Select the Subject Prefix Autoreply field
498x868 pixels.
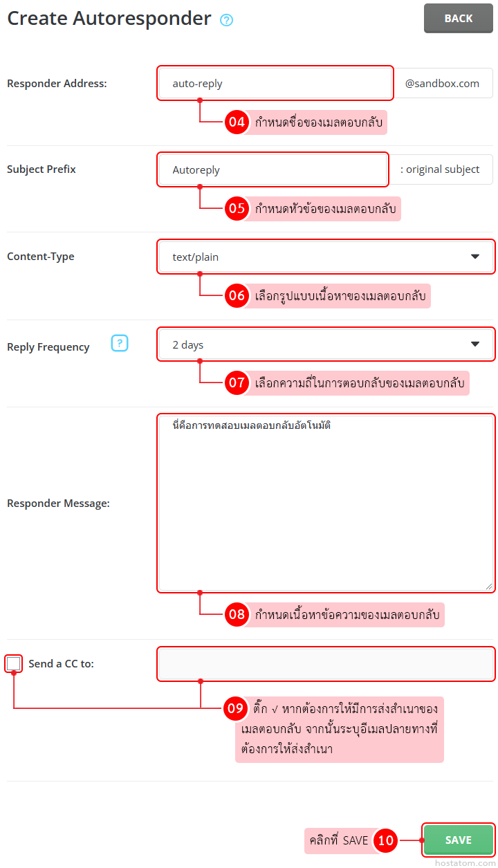point(273,169)
